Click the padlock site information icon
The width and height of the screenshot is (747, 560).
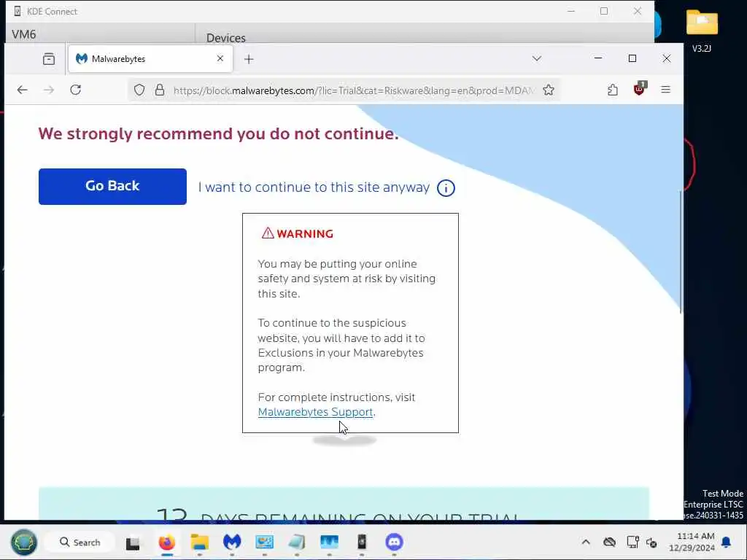tap(160, 90)
